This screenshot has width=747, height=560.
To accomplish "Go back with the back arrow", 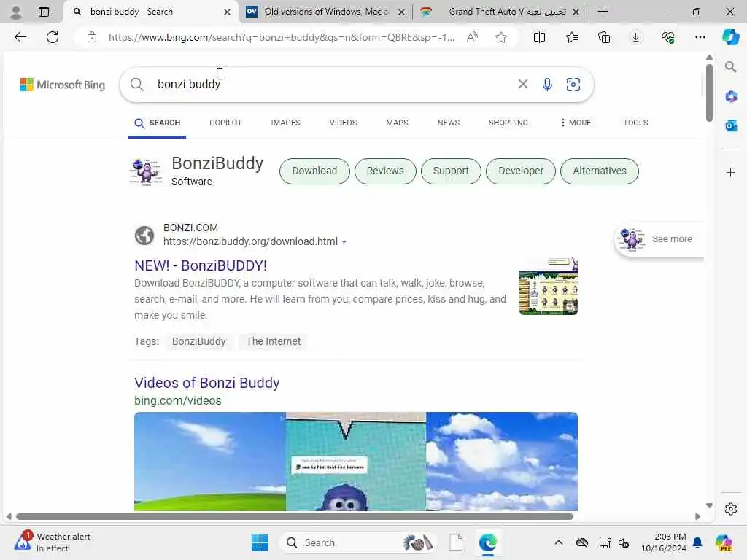I will click(x=20, y=37).
